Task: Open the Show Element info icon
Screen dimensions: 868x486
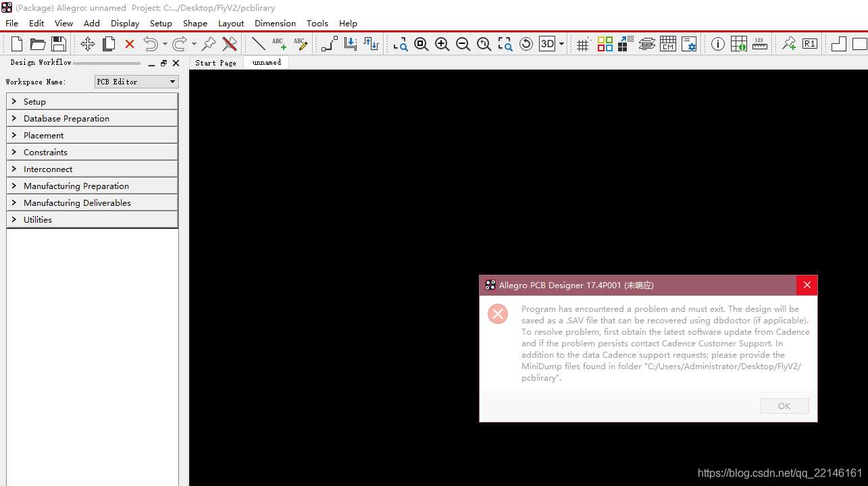Action: tap(718, 44)
